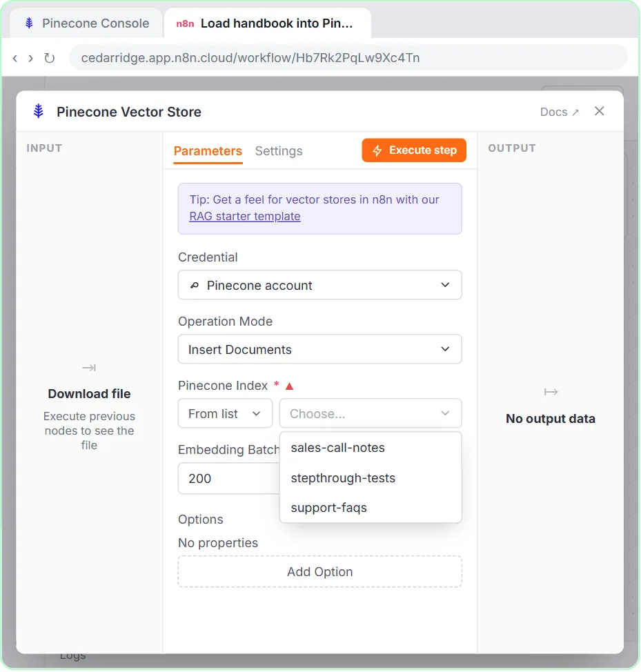Screen dimensions: 641x672
Task: Click the Add Option button
Action: tap(320, 572)
